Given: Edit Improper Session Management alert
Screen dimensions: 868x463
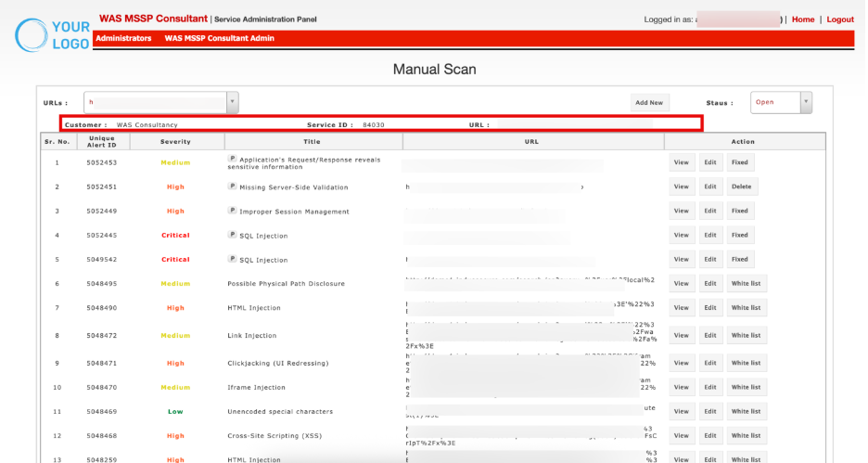Looking at the screenshot, I should (710, 211).
